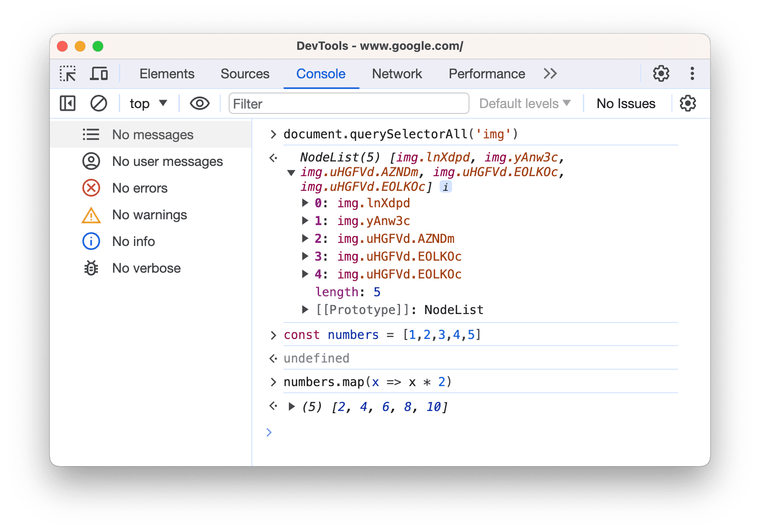Select the inspect element tool
This screenshot has height=532, width=760.
pos(68,73)
